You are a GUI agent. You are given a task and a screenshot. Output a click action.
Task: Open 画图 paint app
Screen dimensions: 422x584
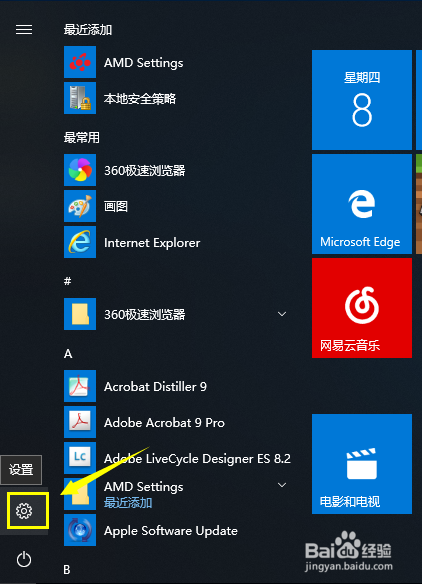coord(175,206)
